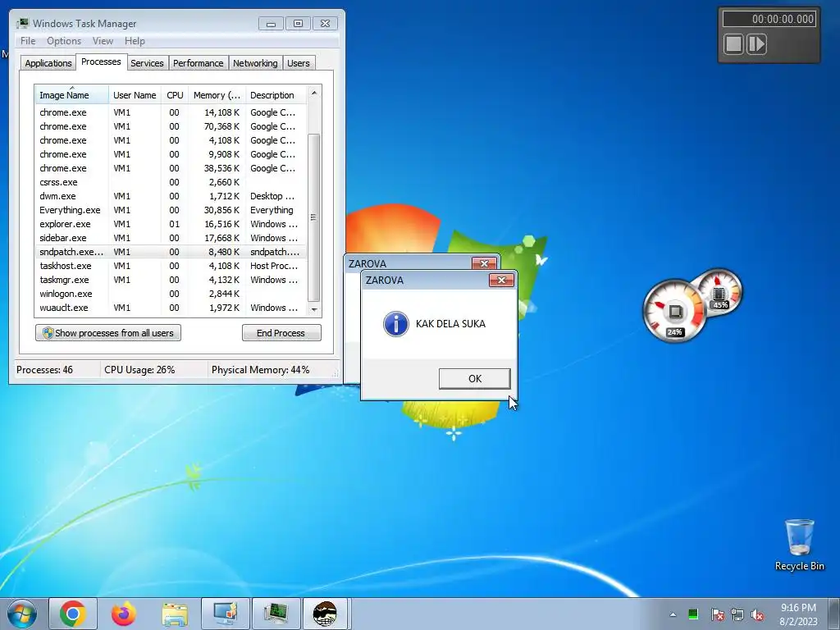Viewport: 840px width, 630px height.
Task: Open the File menu in Task Manager
Action: 28,41
